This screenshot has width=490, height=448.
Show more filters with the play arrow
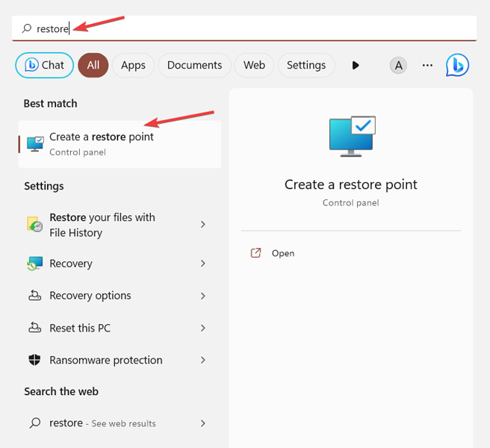356,65
